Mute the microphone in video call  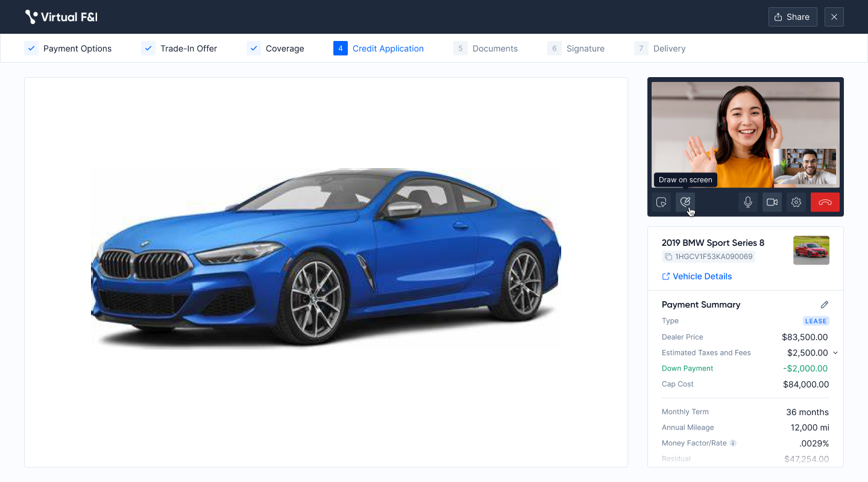pos(748,202)
